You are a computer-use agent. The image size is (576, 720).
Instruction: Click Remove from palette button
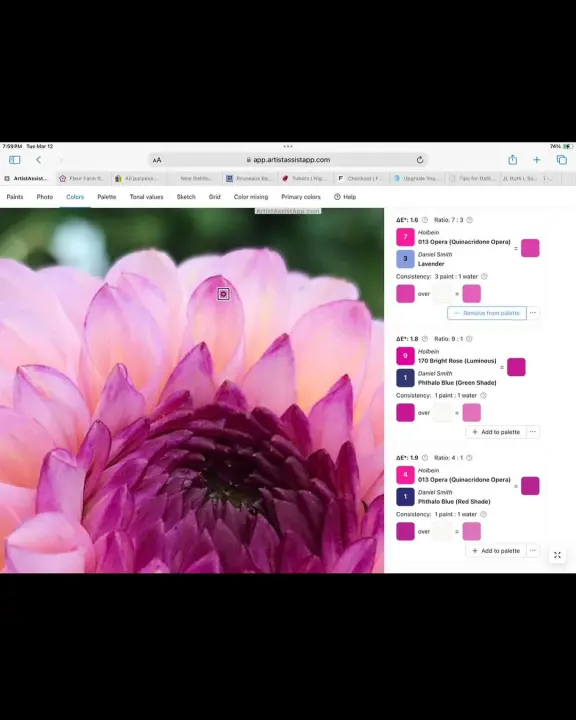(x=487, y=313)
